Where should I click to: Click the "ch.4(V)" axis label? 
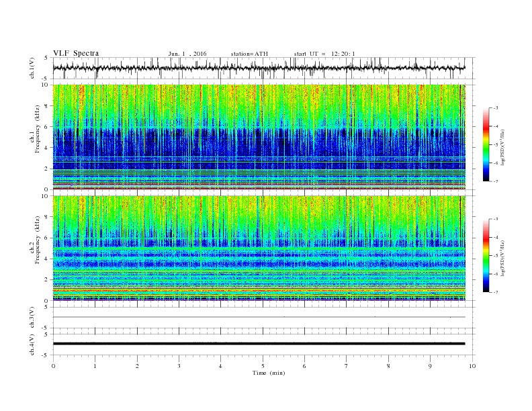point(32,345)
